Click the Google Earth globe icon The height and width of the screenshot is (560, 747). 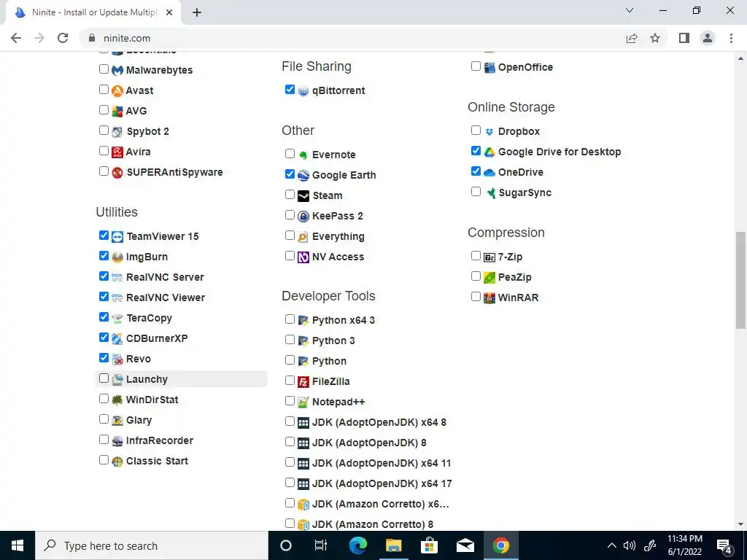(x=303, y=175)
